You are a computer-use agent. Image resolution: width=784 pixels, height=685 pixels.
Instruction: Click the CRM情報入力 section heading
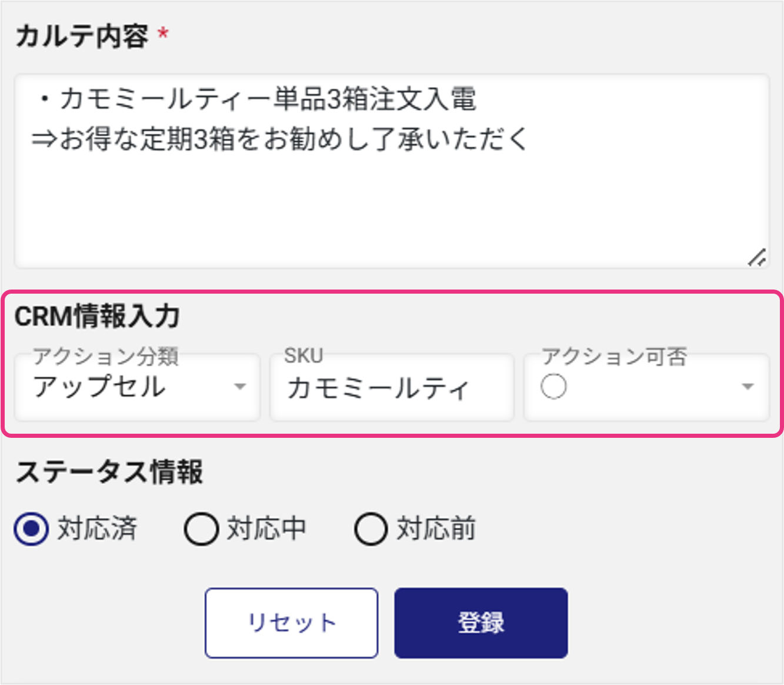[x=98, y=317]
